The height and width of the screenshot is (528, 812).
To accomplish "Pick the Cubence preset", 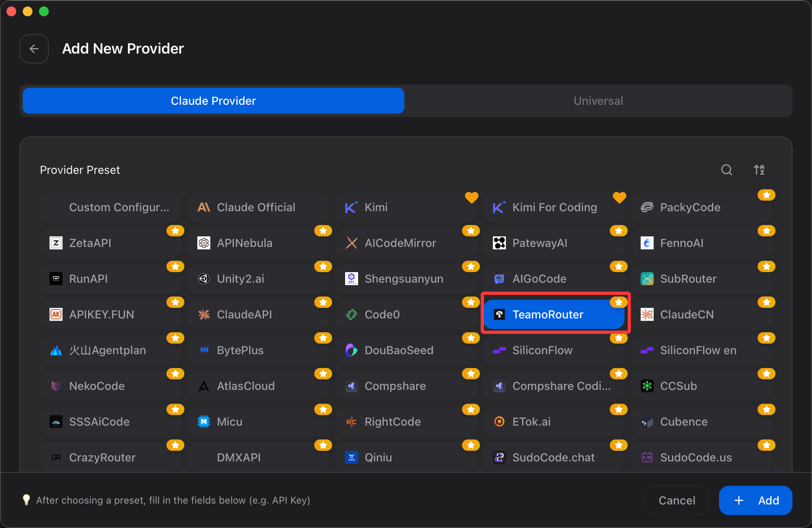I will 702,422.
